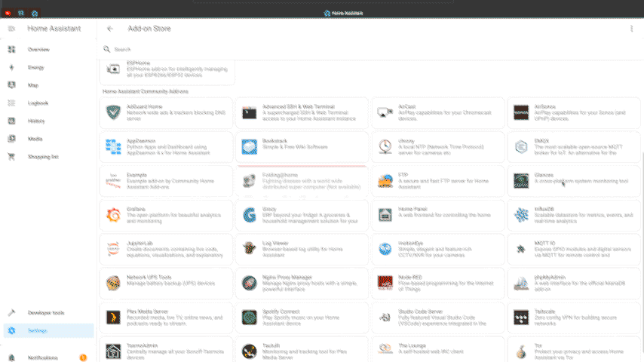The height and width of the screenshot is (362, 644).
Task: Click the InfluxDB add-on icon
Action: [521, 215]
